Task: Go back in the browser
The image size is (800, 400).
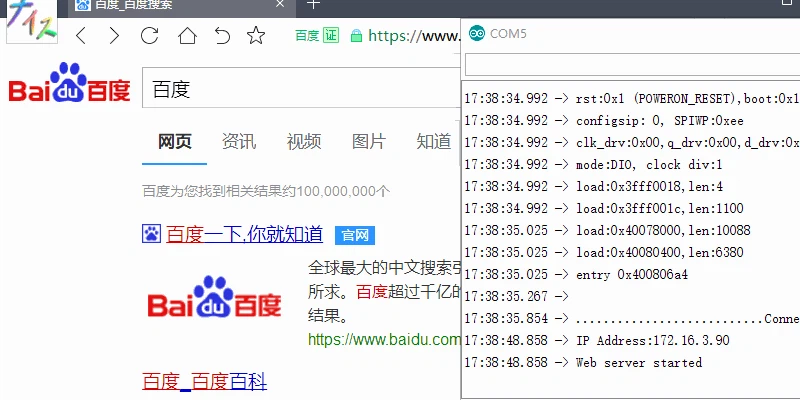Action: point(81,36)
